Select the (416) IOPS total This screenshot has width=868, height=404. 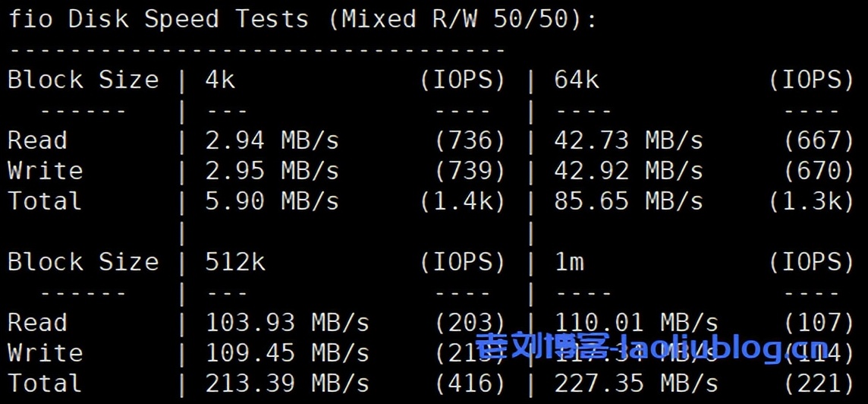point(470,383)
